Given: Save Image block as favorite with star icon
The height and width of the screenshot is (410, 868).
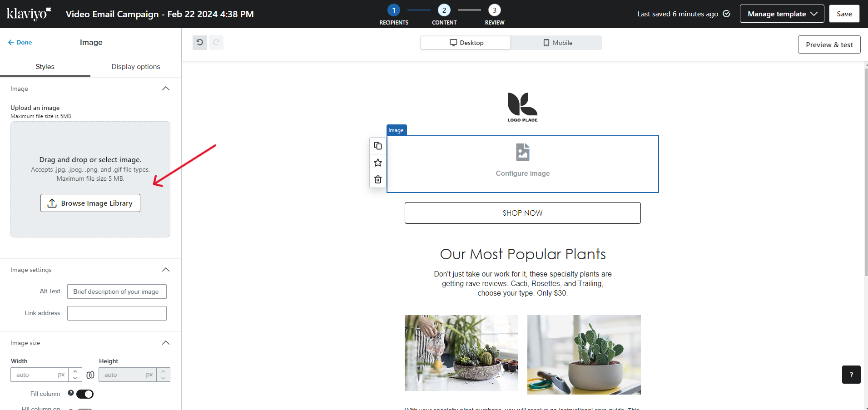Looking at the screenshot, I should [378, 163].
